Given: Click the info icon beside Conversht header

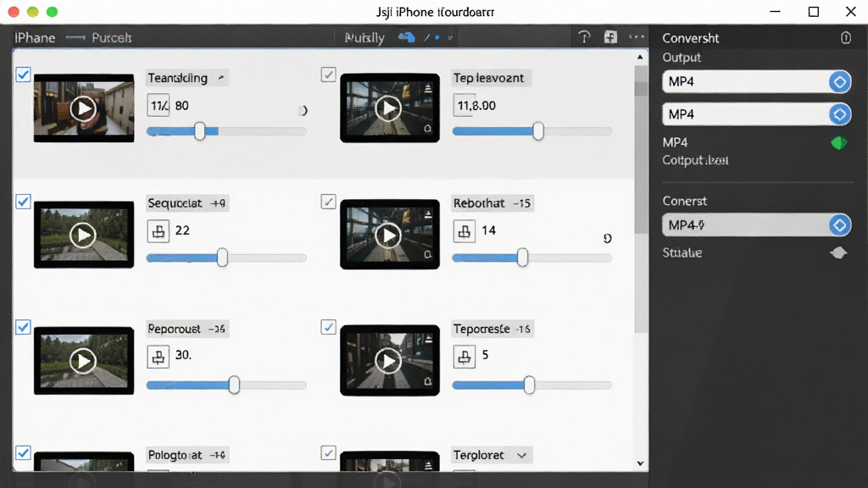Looking at the screenshot, I should (846, 37).
